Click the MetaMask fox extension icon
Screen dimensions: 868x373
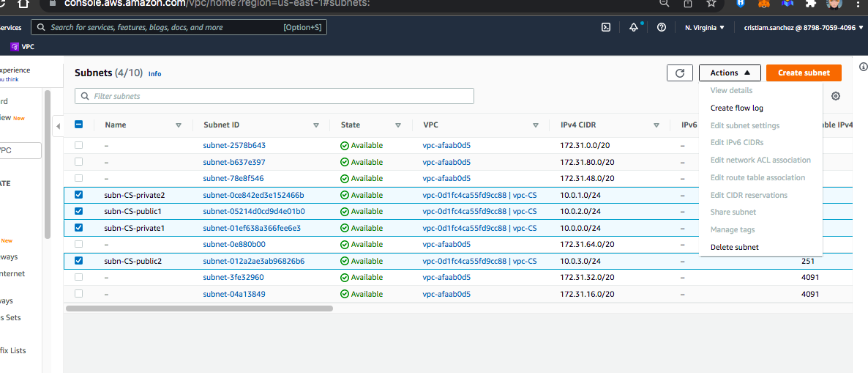click(763, 4)
